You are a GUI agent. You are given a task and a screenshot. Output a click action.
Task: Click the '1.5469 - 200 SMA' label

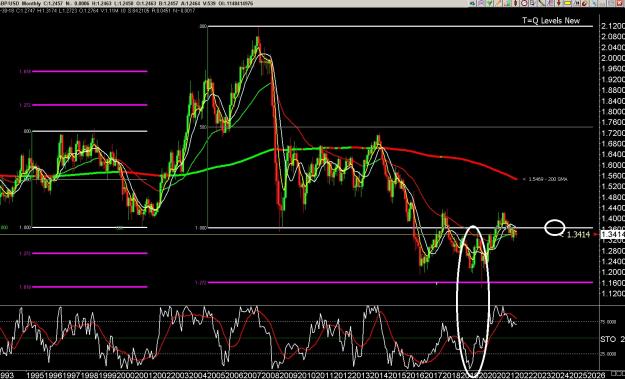tap(548, 179)
